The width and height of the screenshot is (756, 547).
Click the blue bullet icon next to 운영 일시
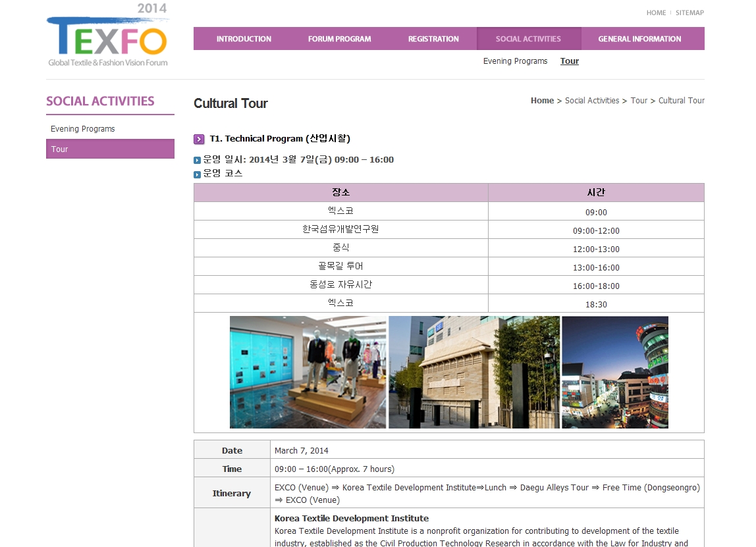197,160
